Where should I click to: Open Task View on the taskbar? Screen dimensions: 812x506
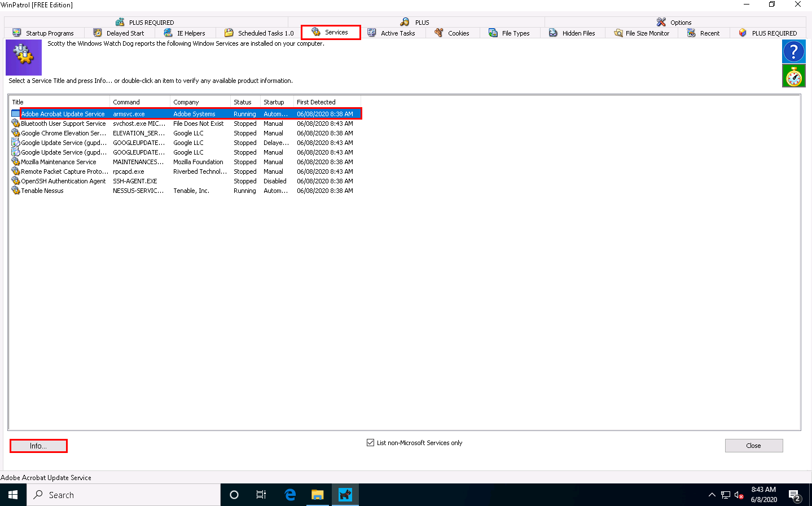pos(261,495)
